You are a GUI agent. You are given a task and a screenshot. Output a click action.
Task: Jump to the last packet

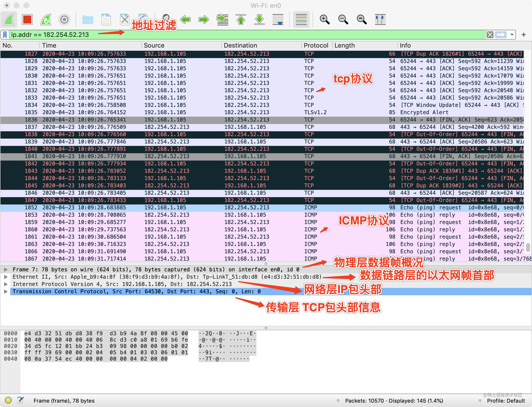point(259,20)
